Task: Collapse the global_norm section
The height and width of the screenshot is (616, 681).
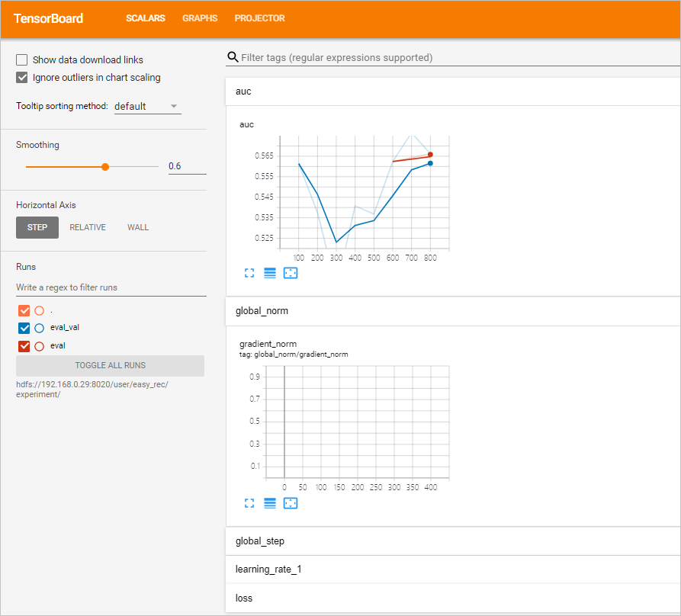Action: [453, 311]
